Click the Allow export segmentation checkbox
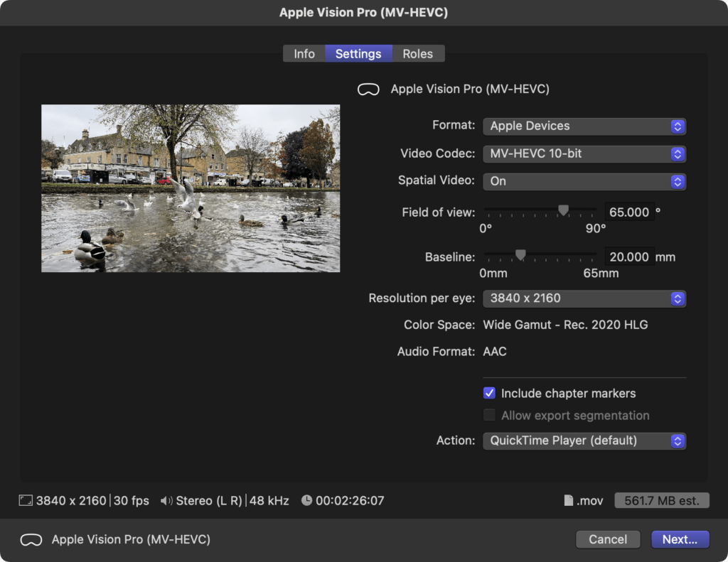This screenshot has height=562, width=728. (x=489, y=416)
